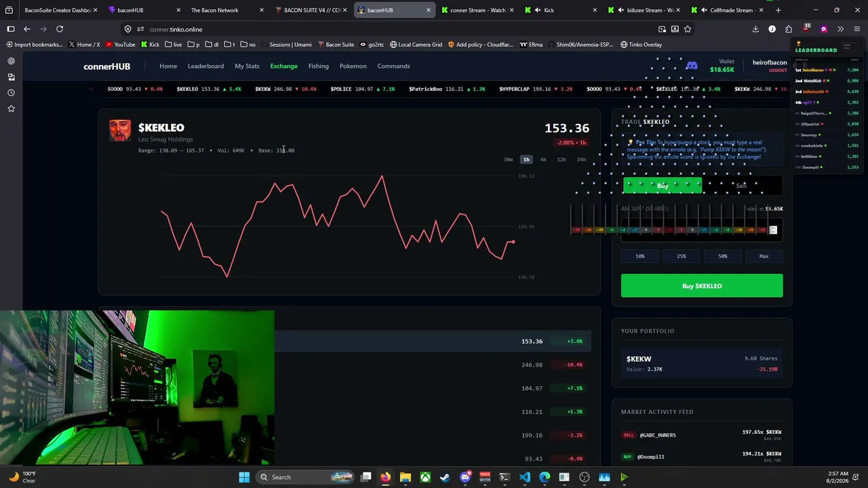Open YouTube bookmark
The image size is (868, 488).
pos(120,45)
